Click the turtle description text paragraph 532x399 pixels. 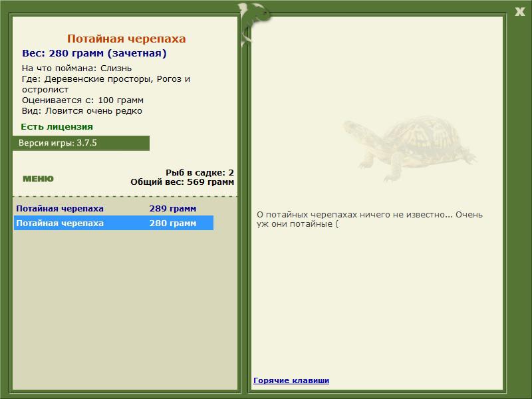click(x=370, y=219)
